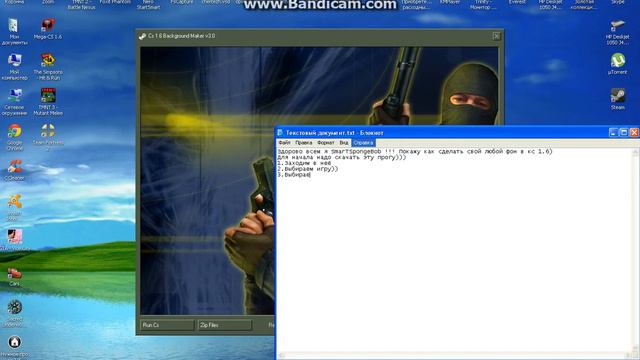Open the Мои документы desktop icon
The image size is (640, 360).
click(x=14, y=31)
